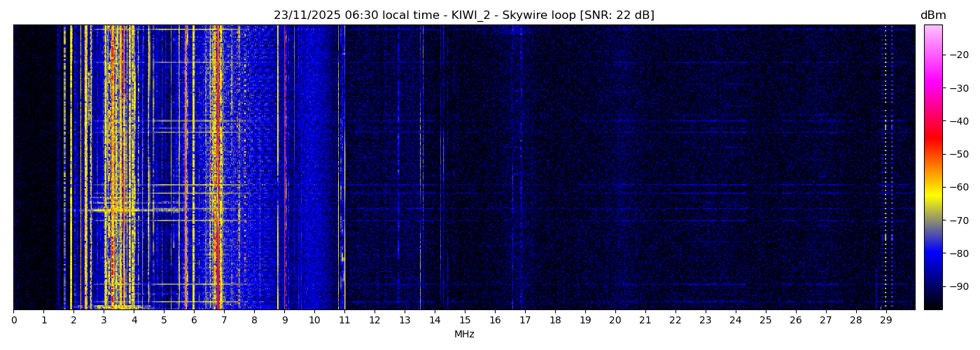The image size is (980, 350).
Task: Click the plot title showing KIWI_2 Skywire loop
Action: pos(463,15)
